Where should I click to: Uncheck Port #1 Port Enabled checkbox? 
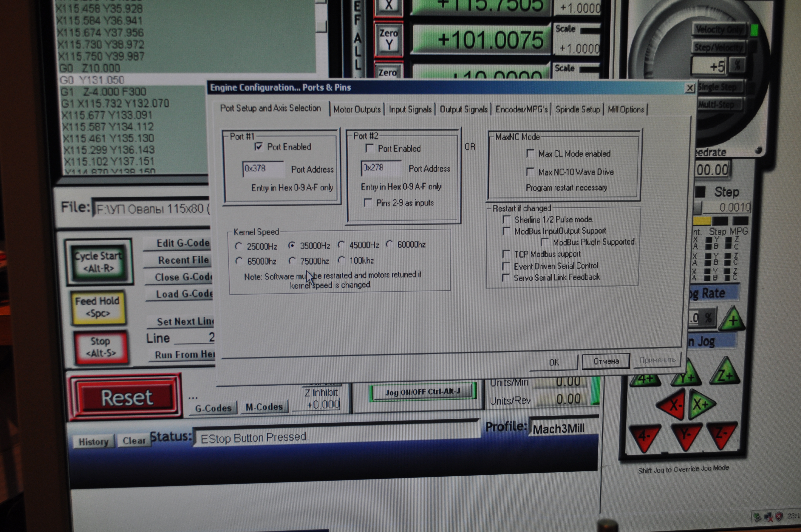click(259, 147)
